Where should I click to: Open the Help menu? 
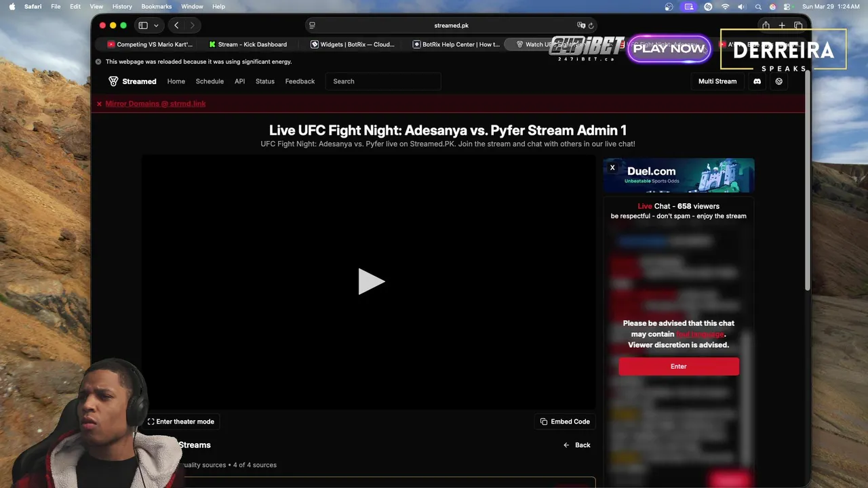point(218,6)
